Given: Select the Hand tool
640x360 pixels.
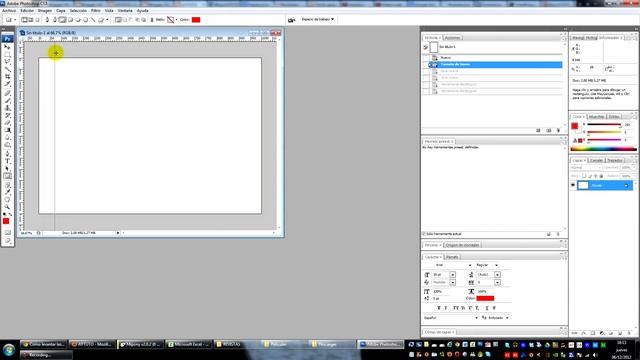Looking at the screenshot, I should pos(7,200).
